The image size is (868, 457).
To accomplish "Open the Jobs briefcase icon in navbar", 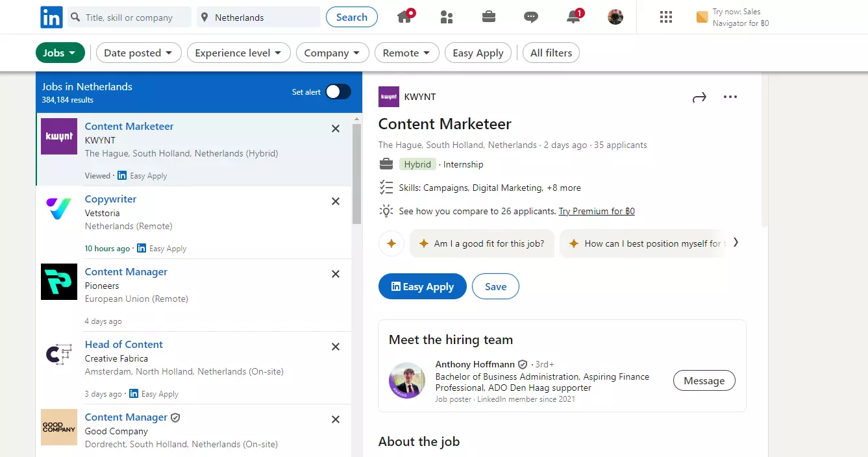I will point(489,17).
